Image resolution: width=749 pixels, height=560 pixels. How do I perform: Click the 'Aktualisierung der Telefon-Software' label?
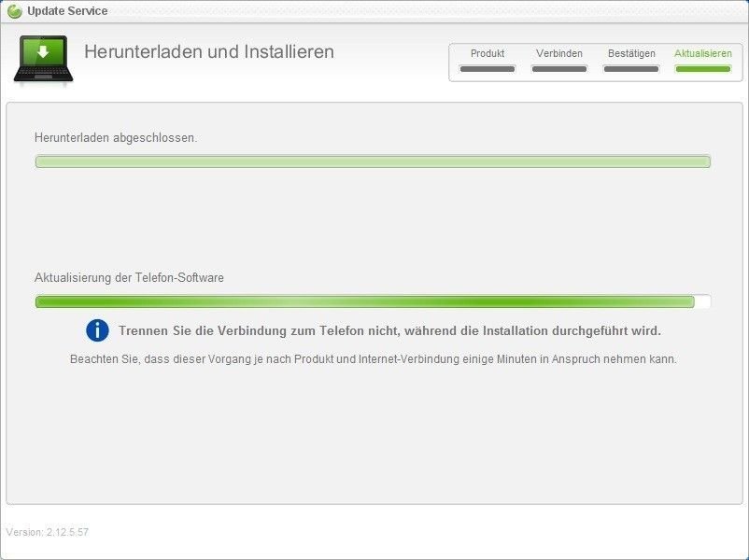point(129,278)
